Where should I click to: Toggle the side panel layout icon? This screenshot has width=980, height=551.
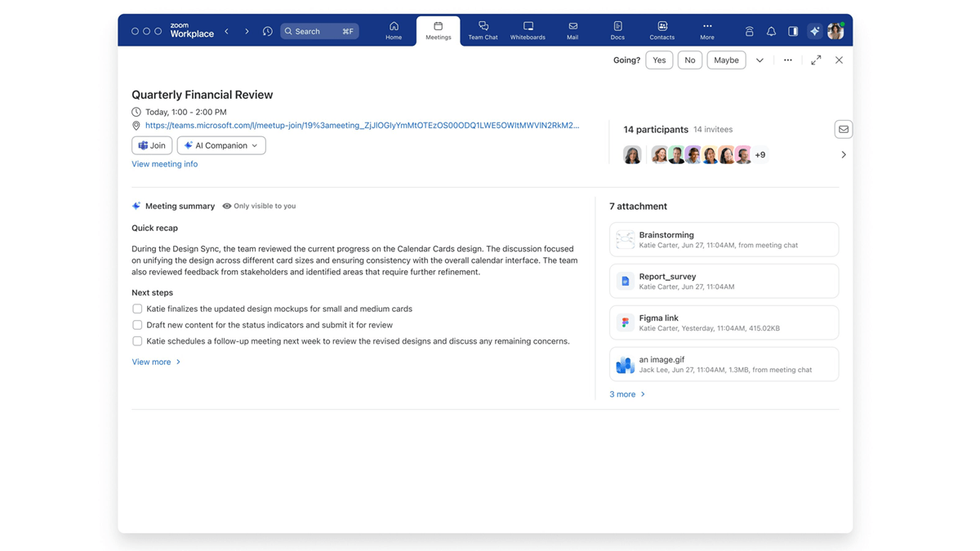pyautogui.click(x=793, y=31)
